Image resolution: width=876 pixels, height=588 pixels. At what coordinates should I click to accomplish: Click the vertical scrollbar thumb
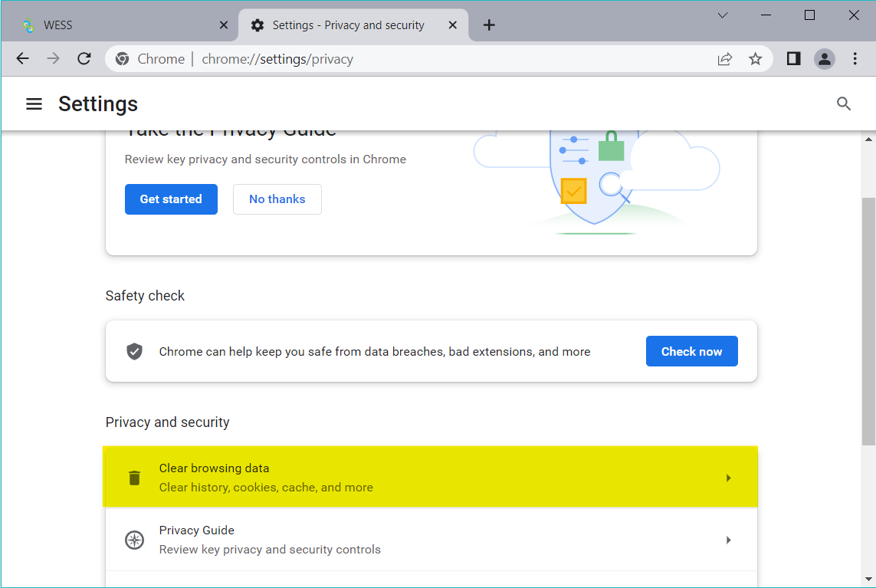coord(868,321)
